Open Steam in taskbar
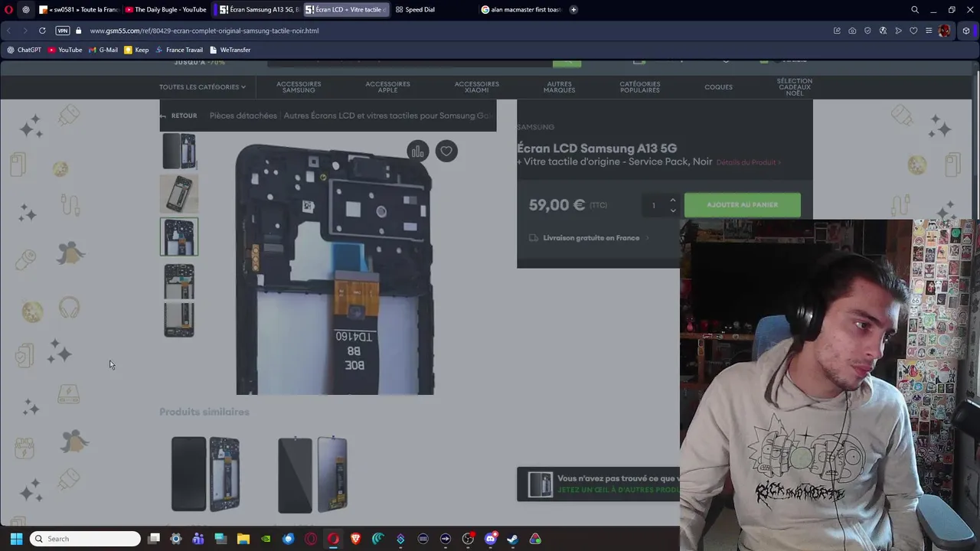The image size is (980, 551). pyautogui.click(x=512, y=539)
